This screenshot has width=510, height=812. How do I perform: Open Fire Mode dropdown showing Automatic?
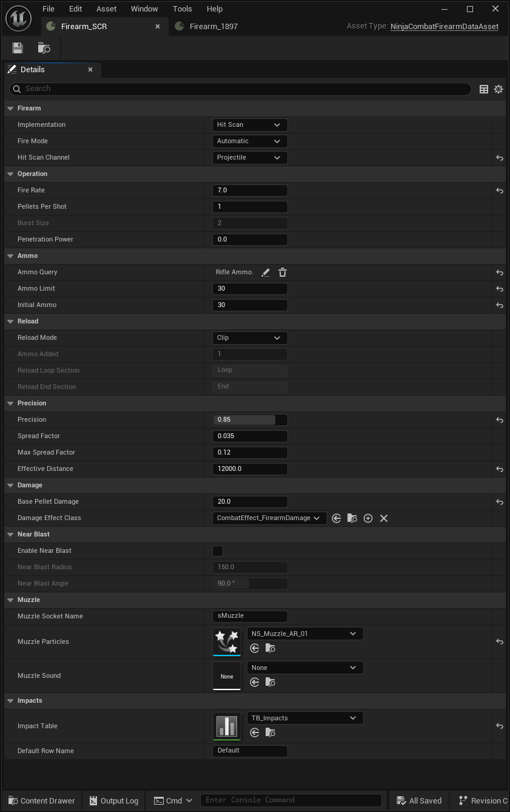pos(250,141)
